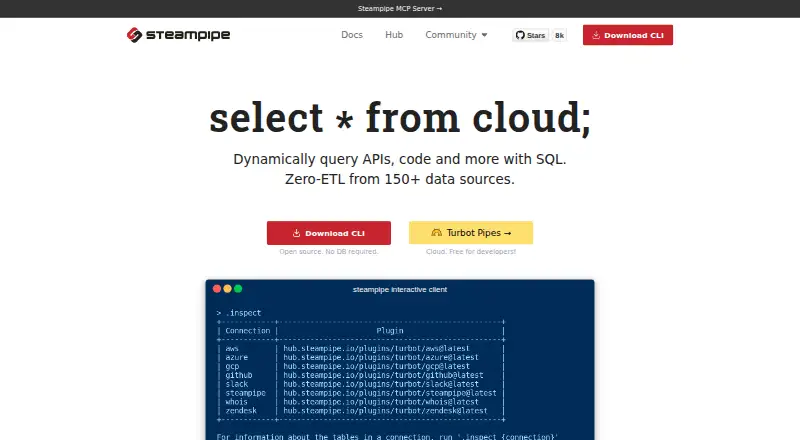This screenshot has width=800, height=440.
Task: Click the 'zendesk' connection row
Action: point(360,411)
